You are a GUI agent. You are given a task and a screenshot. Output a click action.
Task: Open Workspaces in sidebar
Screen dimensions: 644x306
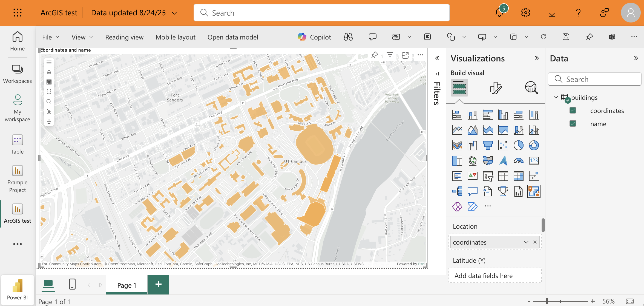(18, 74)
